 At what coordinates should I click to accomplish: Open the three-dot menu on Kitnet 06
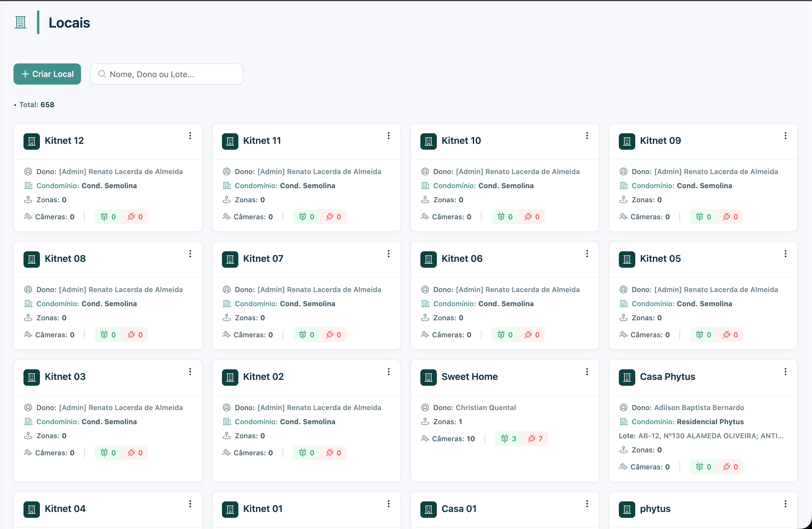587,254
